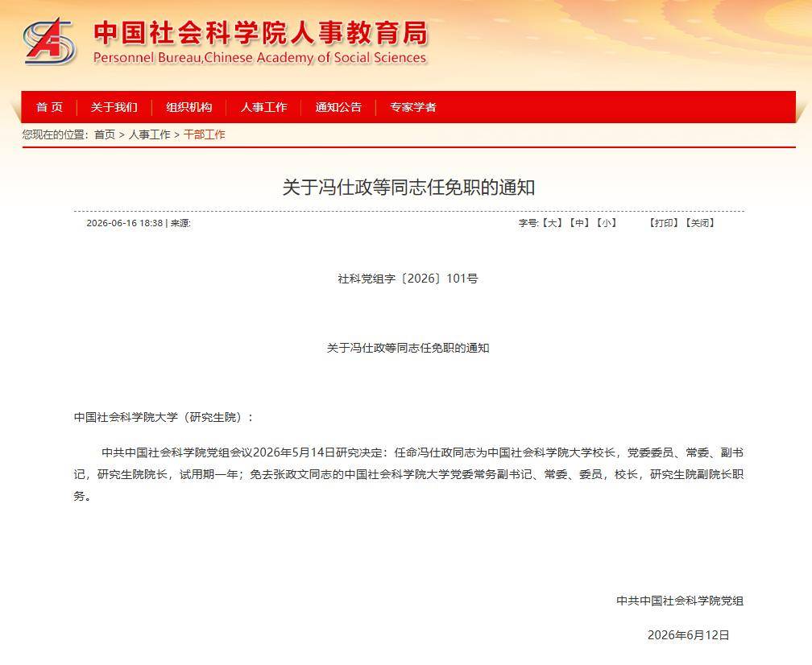Set font size to 中

[x=579, y=223]
